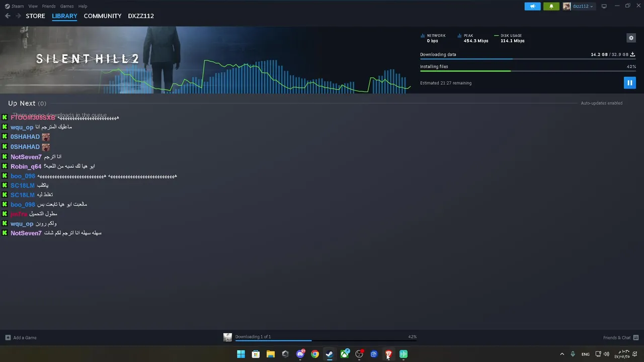Click the Downloading data progress bar
The height and width of the screenshot is (362, 644).
pos(528,59)
